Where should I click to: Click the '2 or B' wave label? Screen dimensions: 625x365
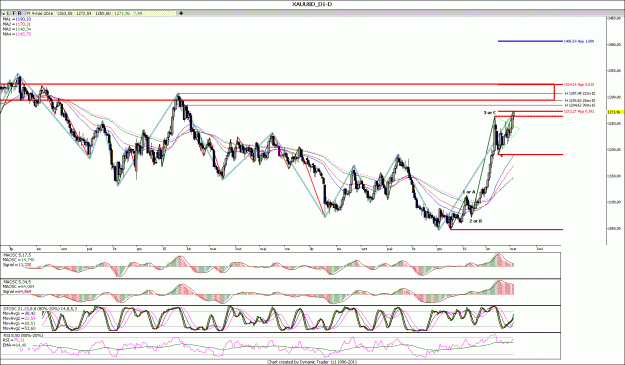(476, 221)
